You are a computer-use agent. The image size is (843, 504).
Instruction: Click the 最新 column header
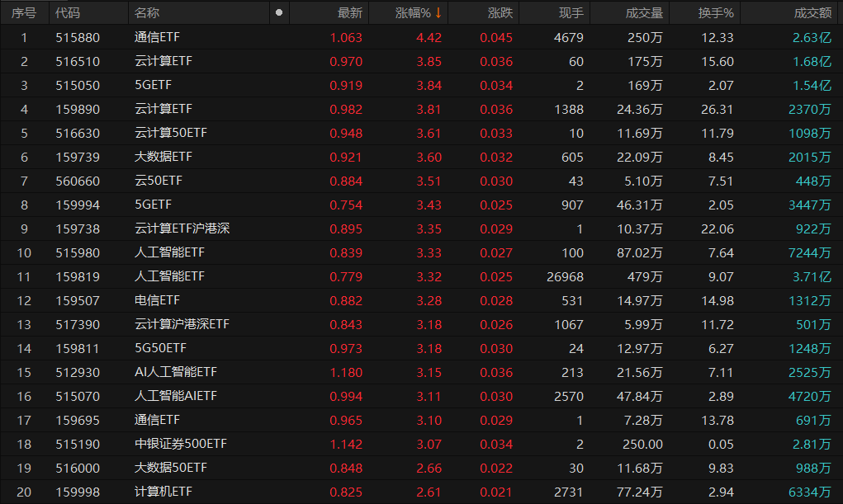[349, 13]
